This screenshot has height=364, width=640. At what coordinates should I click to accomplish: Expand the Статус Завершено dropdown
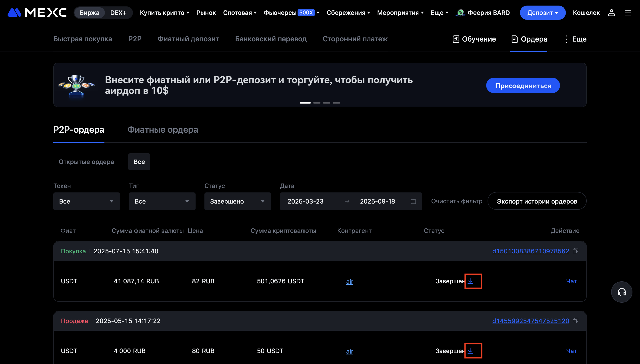238,201
